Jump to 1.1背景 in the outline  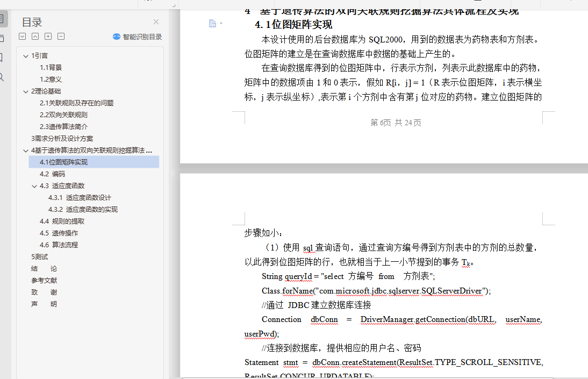51,68
